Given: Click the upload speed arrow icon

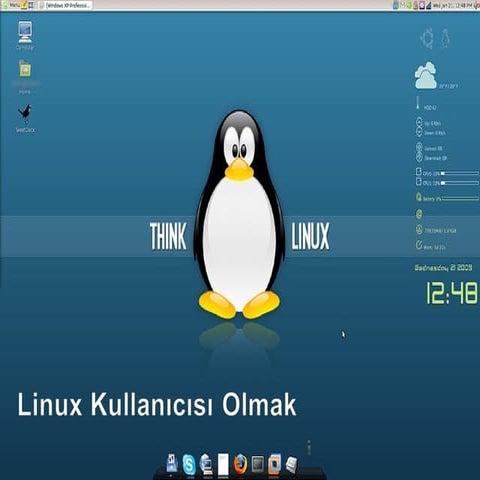Looking at the screenshot, I should (419, 122).
